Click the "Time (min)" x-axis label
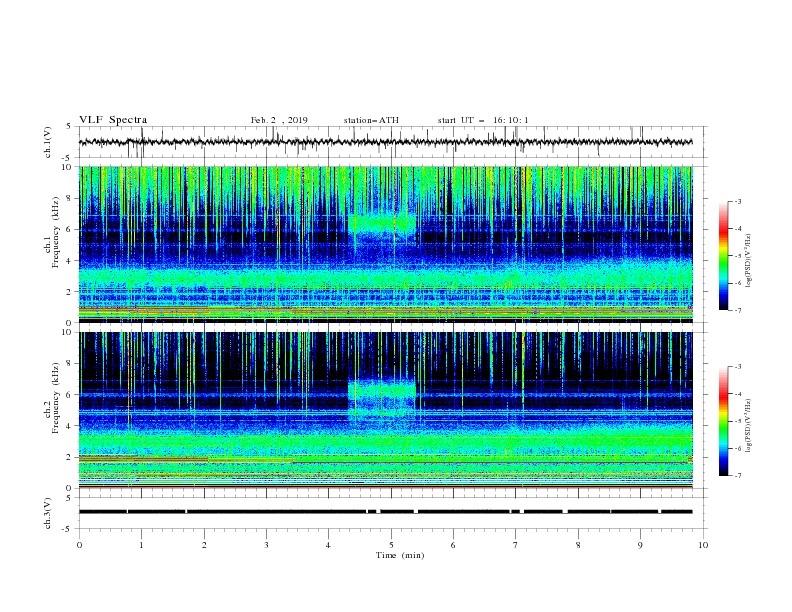 [x=400, y=555]
